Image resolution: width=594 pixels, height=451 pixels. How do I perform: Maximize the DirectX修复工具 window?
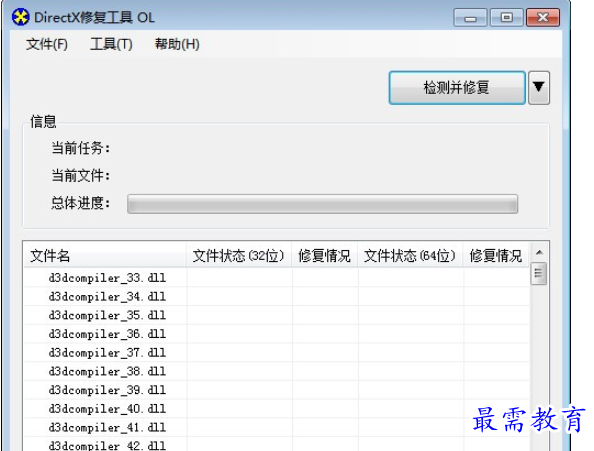507,17
